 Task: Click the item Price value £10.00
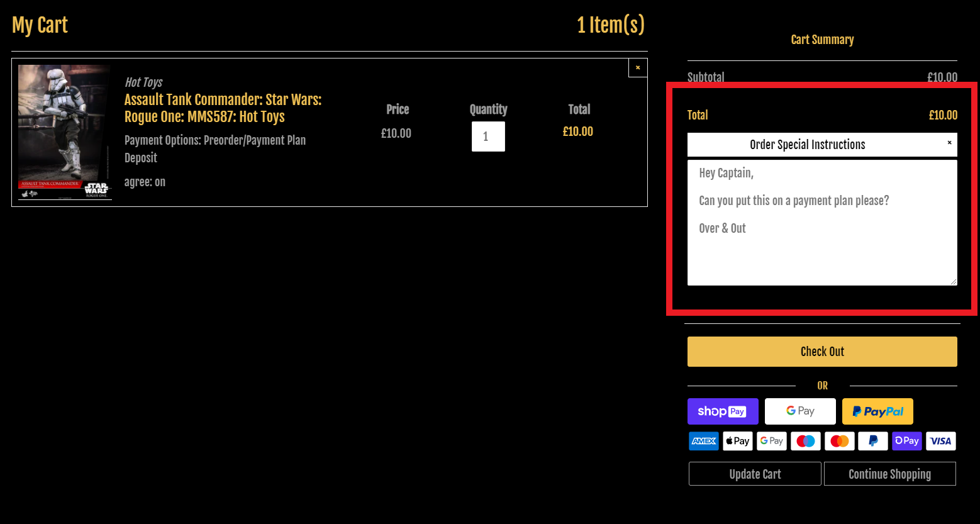[396, 133]
